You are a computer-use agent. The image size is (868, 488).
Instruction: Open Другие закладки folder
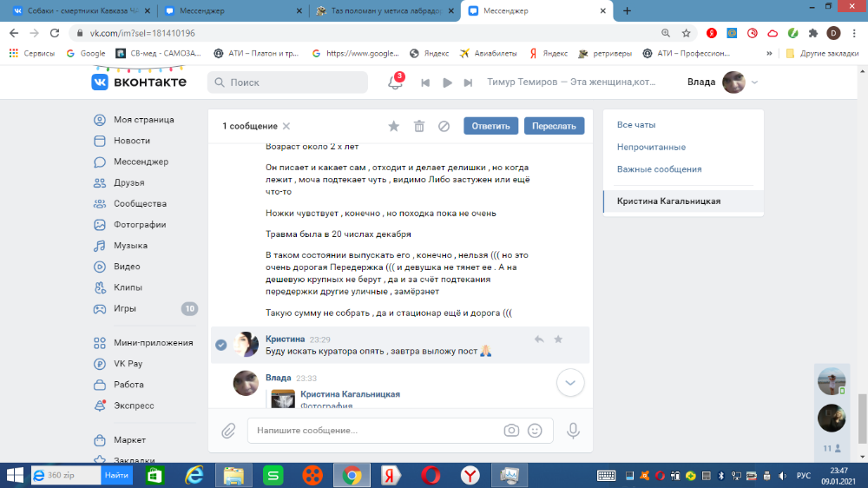point(822,53)
